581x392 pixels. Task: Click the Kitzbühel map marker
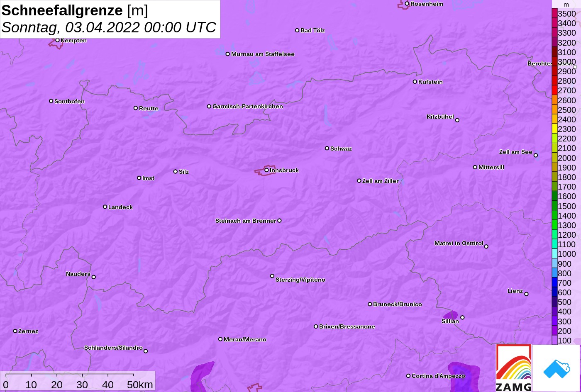(457, 120)
